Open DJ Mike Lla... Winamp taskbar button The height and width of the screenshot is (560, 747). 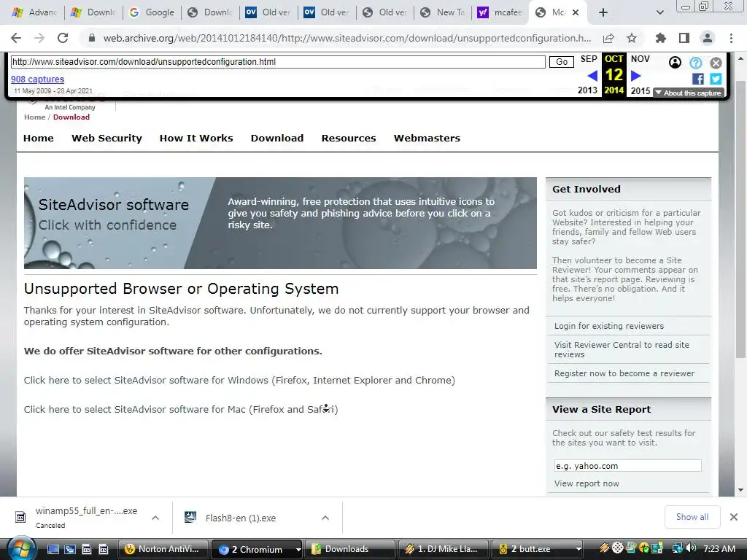(x=443, y=549)
